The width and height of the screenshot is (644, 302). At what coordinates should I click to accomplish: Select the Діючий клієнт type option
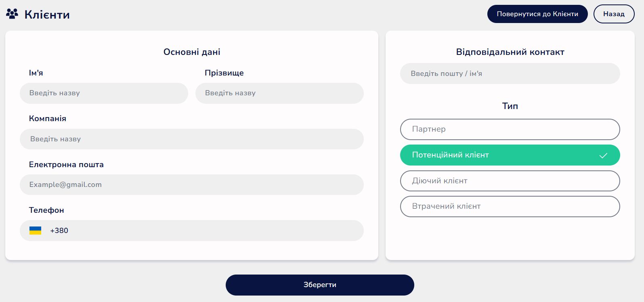(510, 181)
